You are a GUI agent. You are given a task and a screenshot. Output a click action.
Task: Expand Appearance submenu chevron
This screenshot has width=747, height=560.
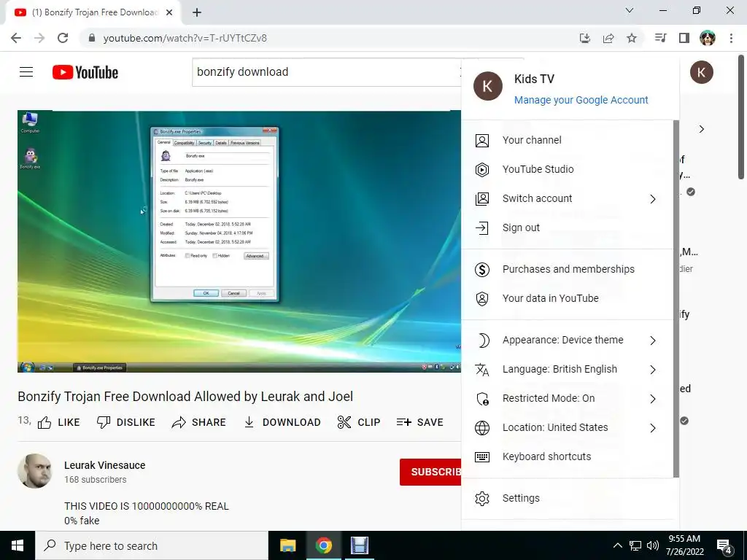coord(653,341)
